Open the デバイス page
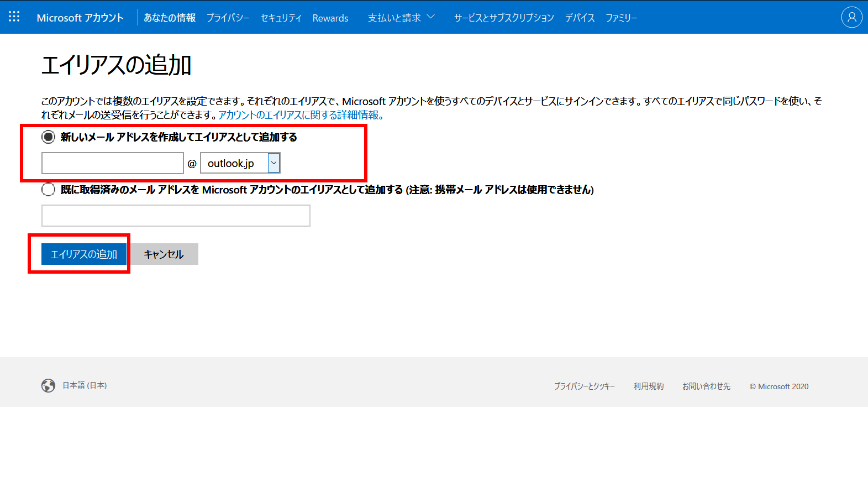Viewport: 868px width, 502px height. (580, 18)
